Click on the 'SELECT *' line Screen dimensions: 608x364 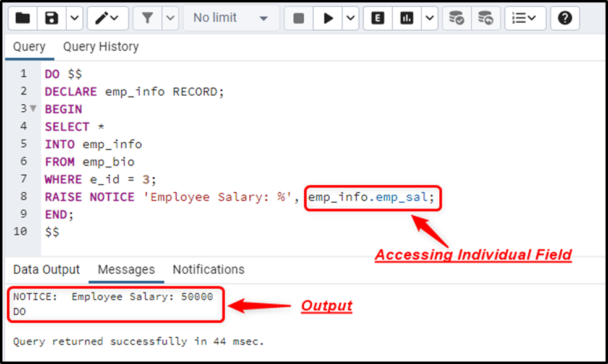[x=74, y=127]
